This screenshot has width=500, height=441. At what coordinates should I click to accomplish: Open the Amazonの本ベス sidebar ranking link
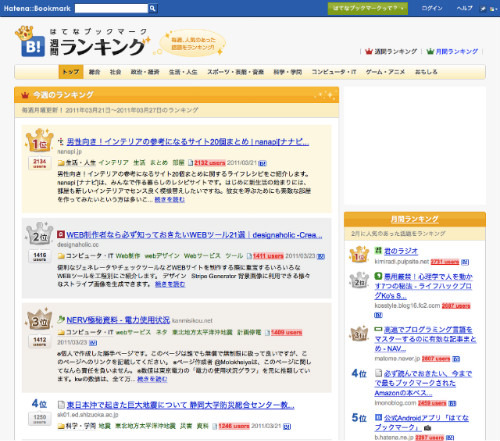click(423, 383)
